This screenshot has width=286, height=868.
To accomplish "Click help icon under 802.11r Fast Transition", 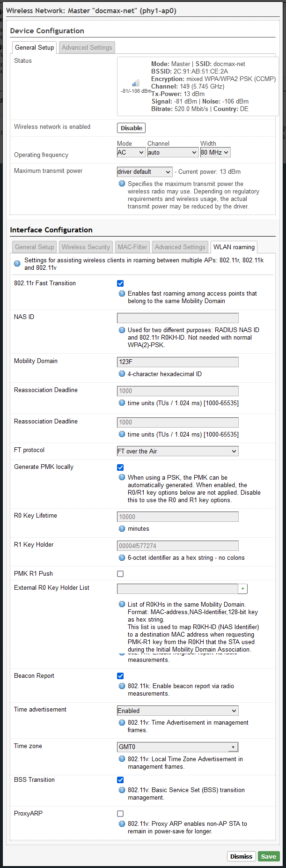I will tap(122, 293).
